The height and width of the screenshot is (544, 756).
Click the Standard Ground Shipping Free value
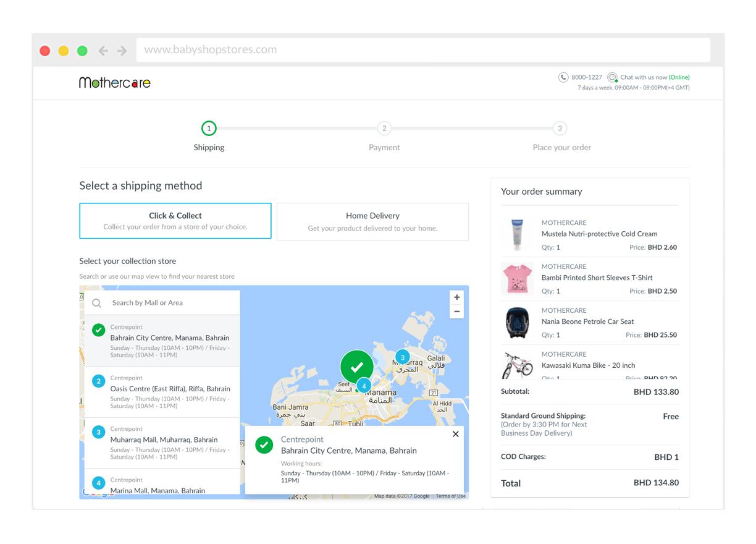click(x=671, y=417)
